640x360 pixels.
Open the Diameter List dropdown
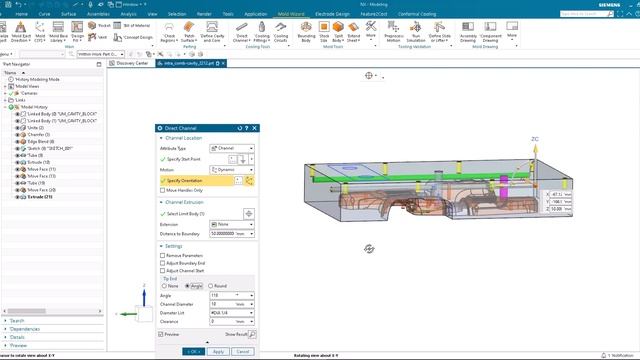232,313
